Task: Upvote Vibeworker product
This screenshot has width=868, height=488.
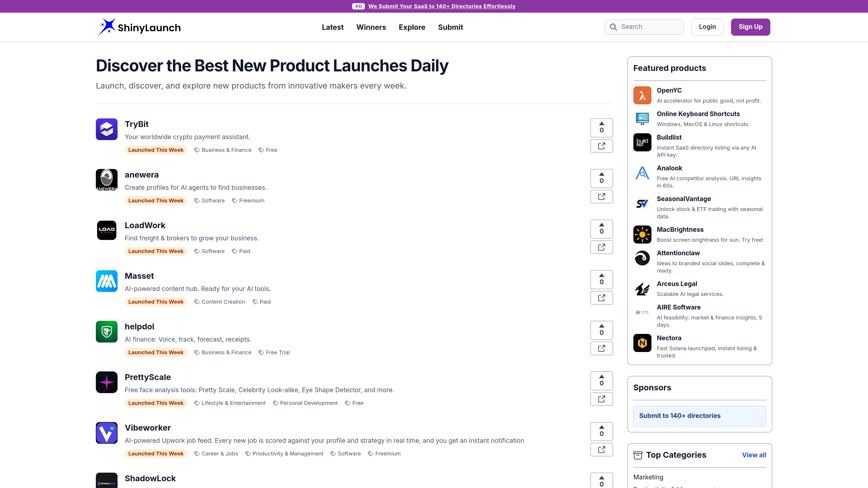Action: click(x=601, y=431)
